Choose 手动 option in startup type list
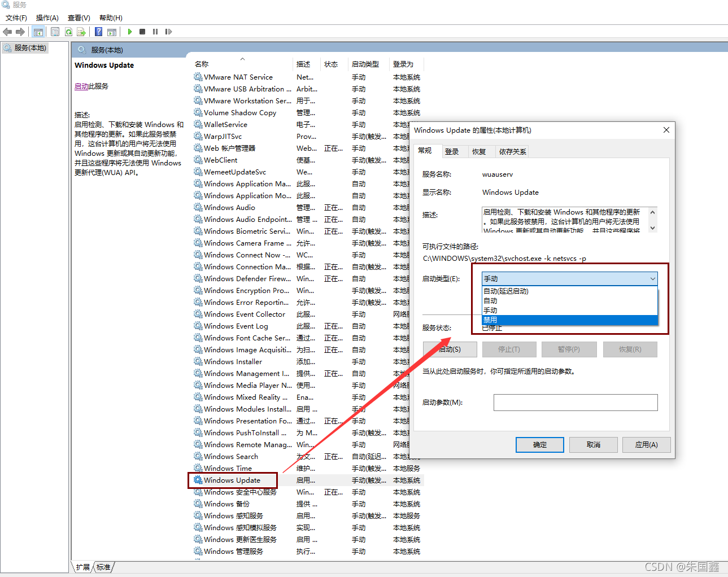 click(x=570, y=311)
